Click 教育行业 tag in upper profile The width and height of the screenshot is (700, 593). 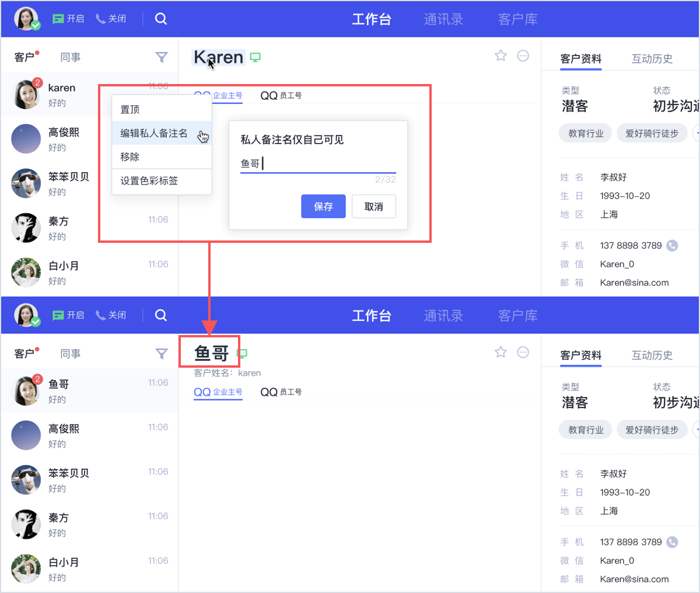tap(586, 134)
